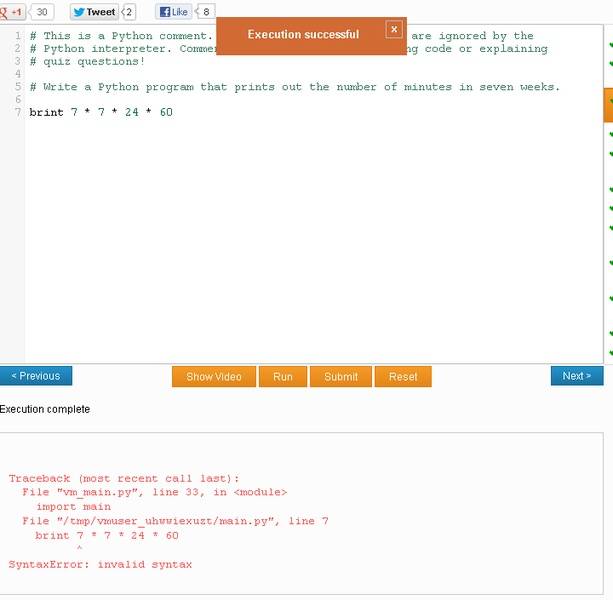The image size is (613, 600).
Task: Click the traceback line with /tmp/vmuser path
Action: pos(175,521)
